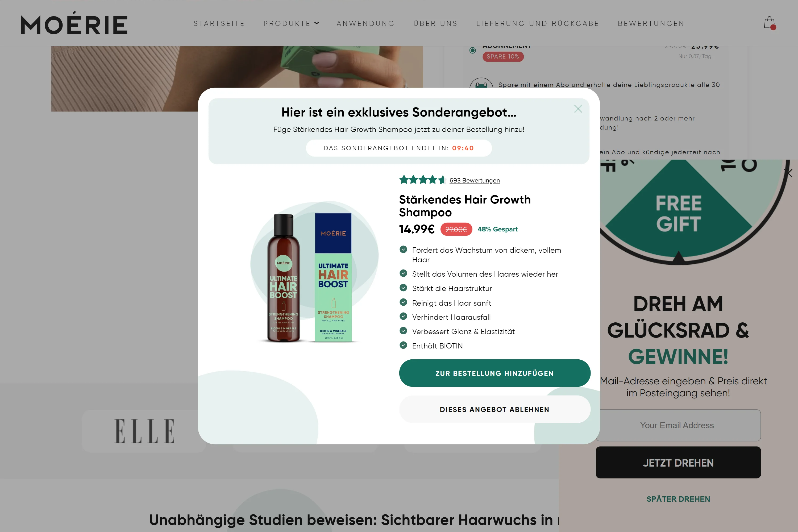
Task: Close the exclusive offer popup
Action: (578, 109)
